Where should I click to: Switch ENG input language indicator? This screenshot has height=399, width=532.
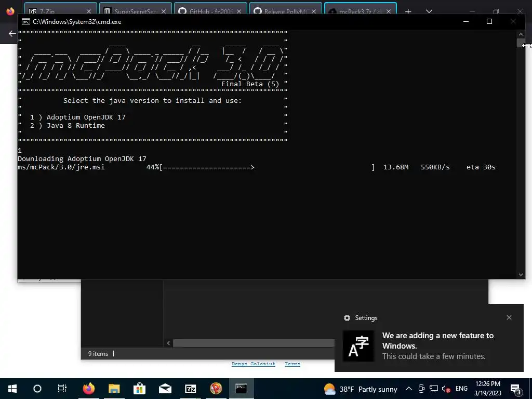coord(461,389)
